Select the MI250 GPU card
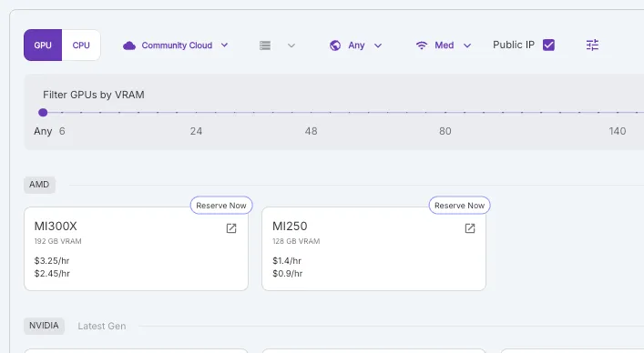 [x=373, y=249]
